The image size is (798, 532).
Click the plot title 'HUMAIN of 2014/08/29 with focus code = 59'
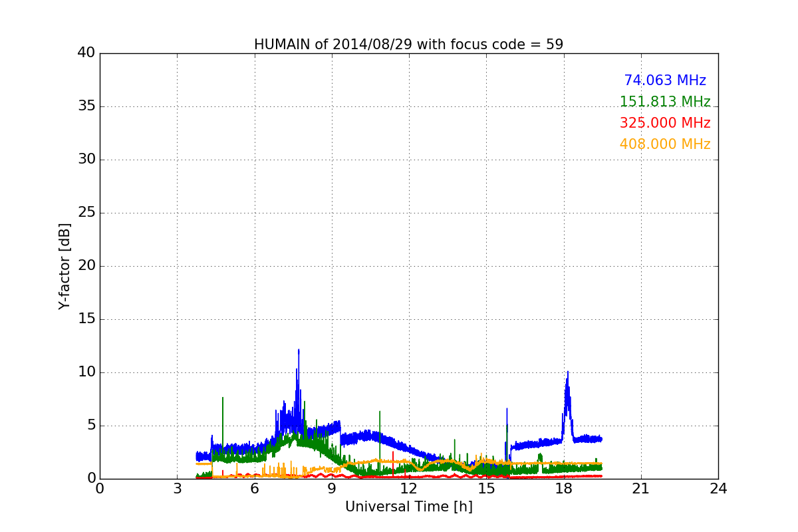[408, 45]
